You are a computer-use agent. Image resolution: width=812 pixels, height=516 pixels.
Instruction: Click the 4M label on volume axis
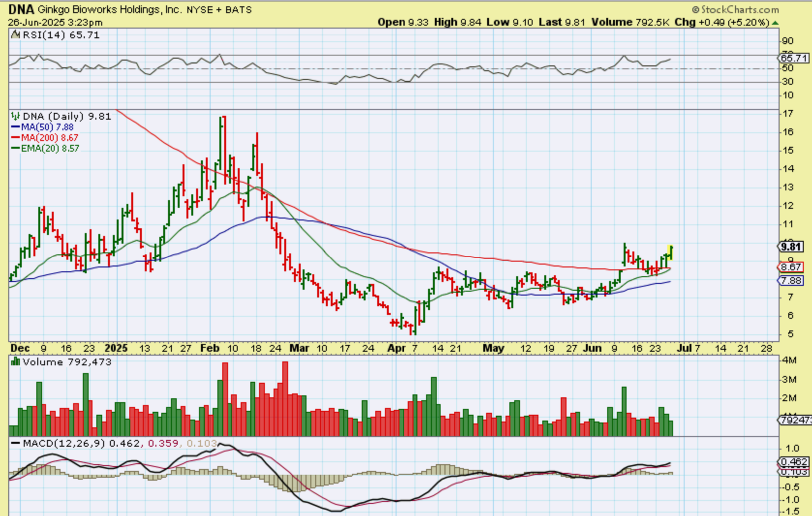790,360
